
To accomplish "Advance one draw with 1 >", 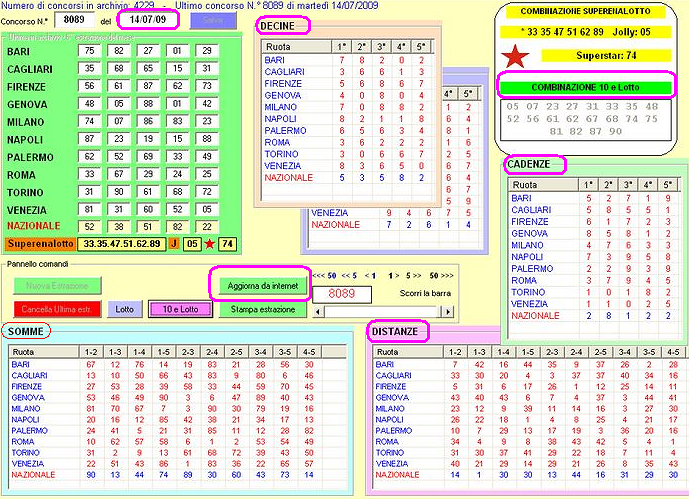I will pos(394,276).
